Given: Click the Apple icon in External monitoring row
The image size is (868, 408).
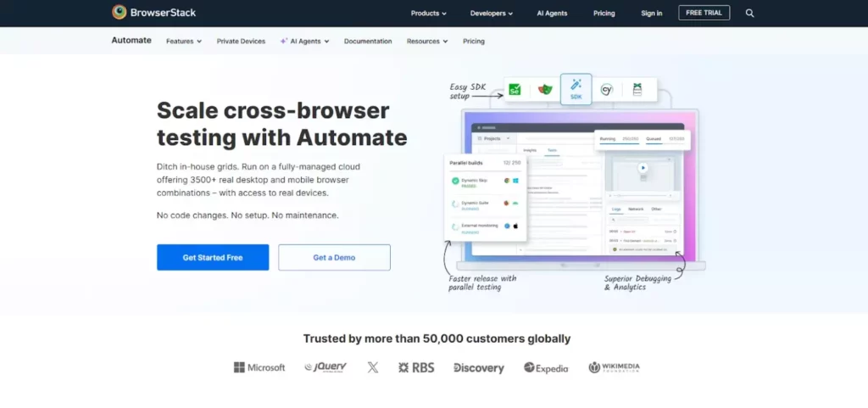Looking at the screenshot, I should click(x=515, y=226).
